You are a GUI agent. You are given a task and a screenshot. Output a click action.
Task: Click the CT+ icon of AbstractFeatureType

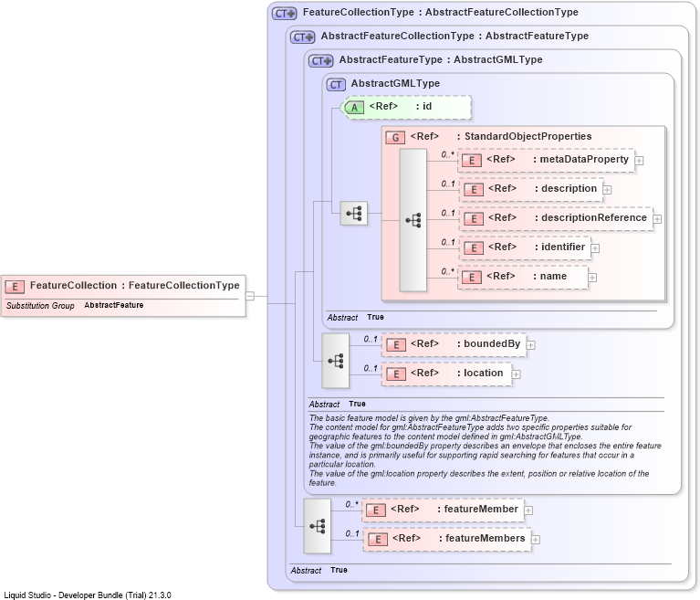[x=321, y=61]
